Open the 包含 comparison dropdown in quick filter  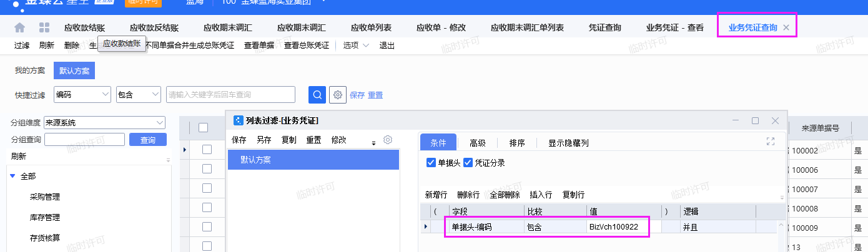point(155,95)
